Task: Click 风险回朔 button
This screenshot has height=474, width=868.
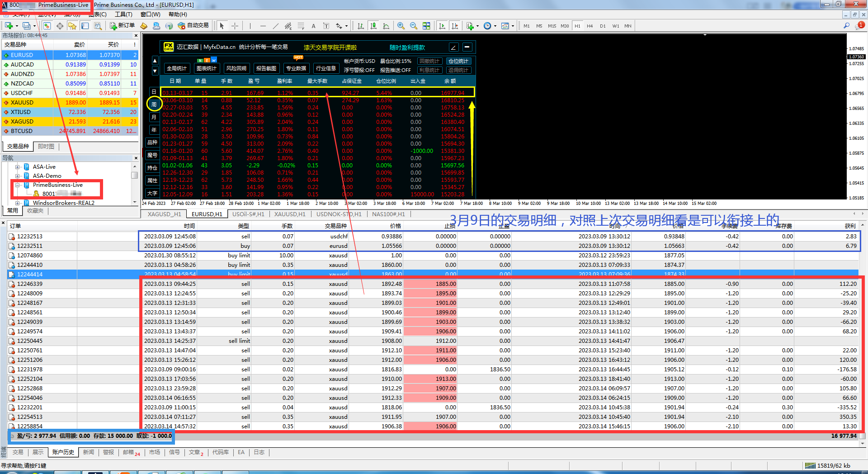Action: (x=236, y=68)
